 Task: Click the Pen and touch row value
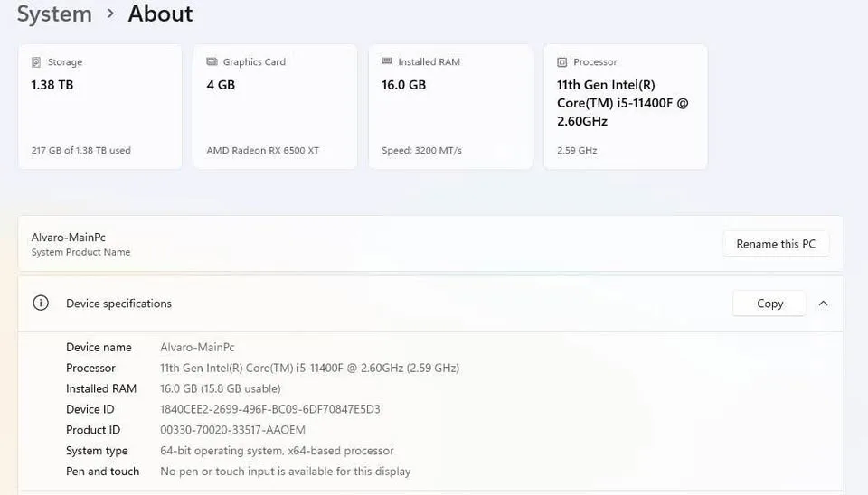pyautogui.click(x=285, y=472)
